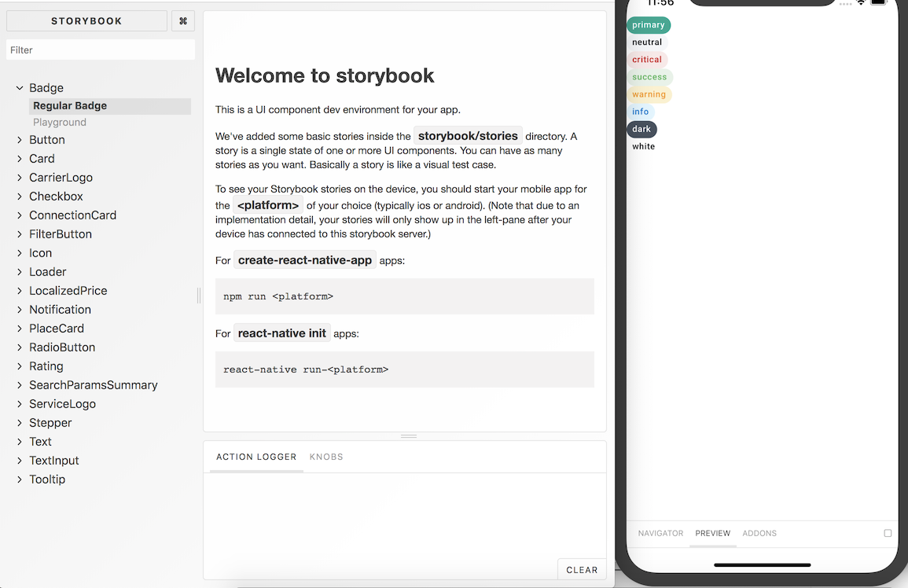
Task: Click the TextInput component label
Action: (x=54, y=461)
